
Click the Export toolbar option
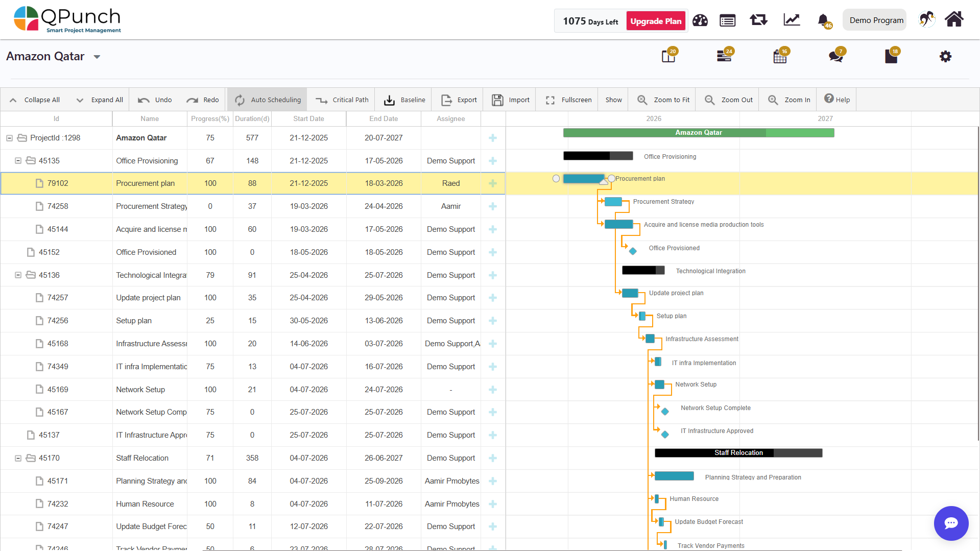459,100
